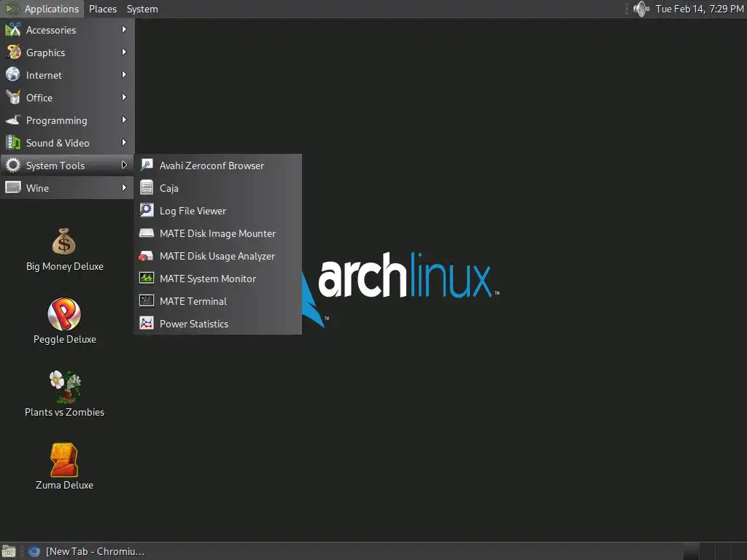Click the Power Statistics chart icon
Image resolution: width=747 pixels, height=560 pixels.
click(147, 323)
